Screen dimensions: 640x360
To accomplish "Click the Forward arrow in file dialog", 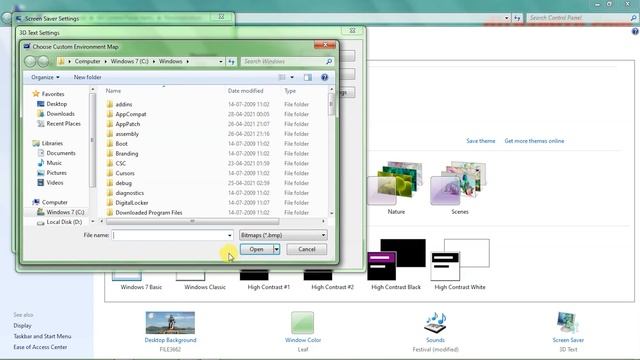I will tap(43, 61).
